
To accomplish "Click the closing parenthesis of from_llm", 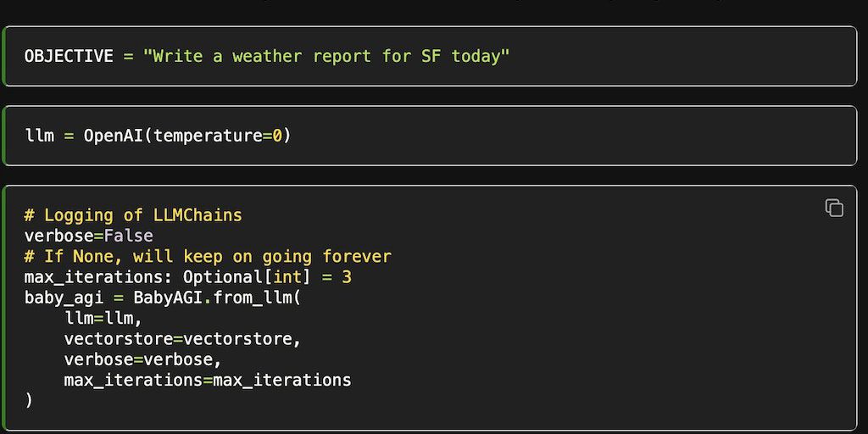I will [x=29, y=400].
